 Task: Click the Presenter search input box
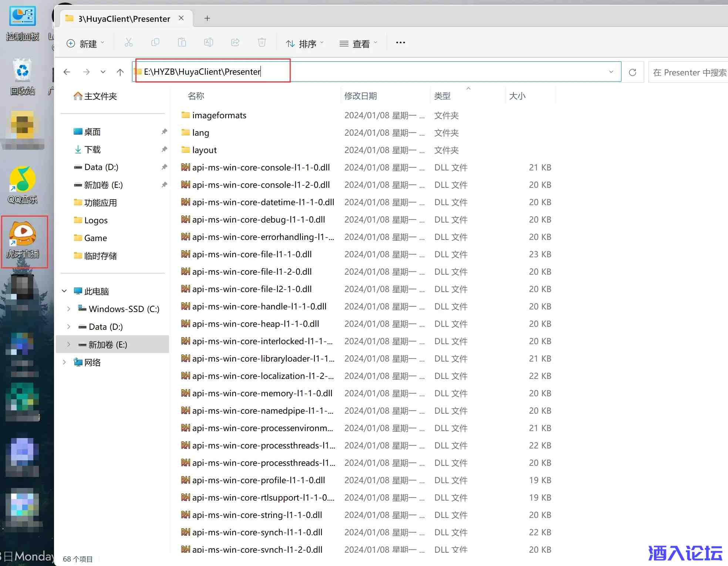(x=689, y=72)
